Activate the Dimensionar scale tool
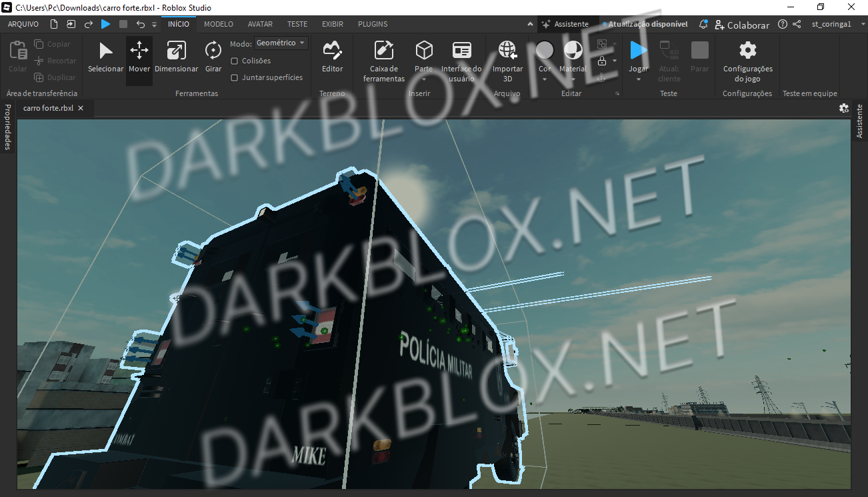Screen dimensions: 868x497 pyautogui.click(x=176, y=57)
